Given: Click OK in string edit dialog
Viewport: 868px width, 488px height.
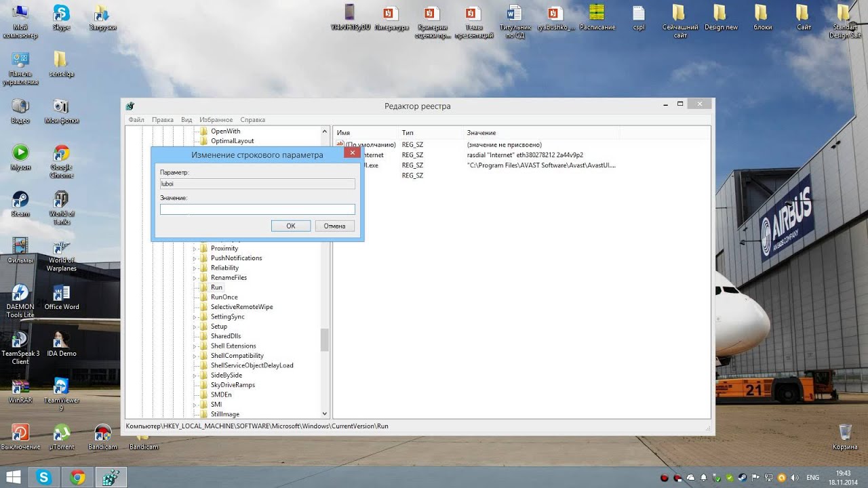Looking at the screenshot, I should (291, 226).
